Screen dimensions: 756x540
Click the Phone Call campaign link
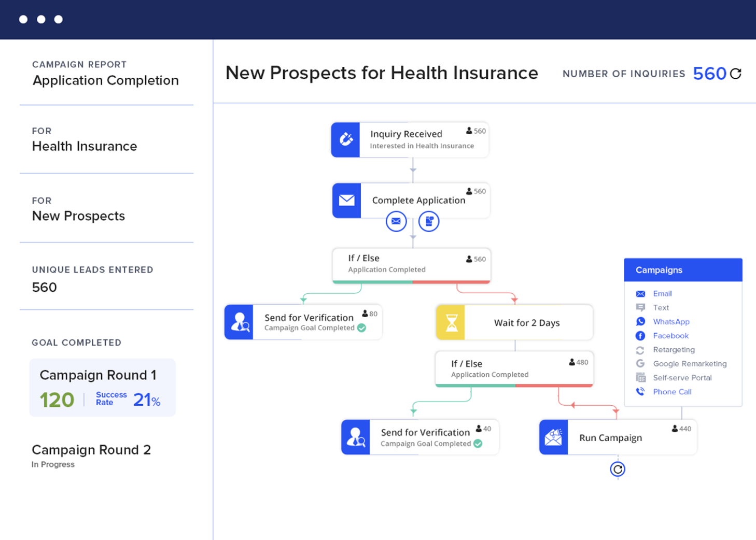(x=672, y=392)
